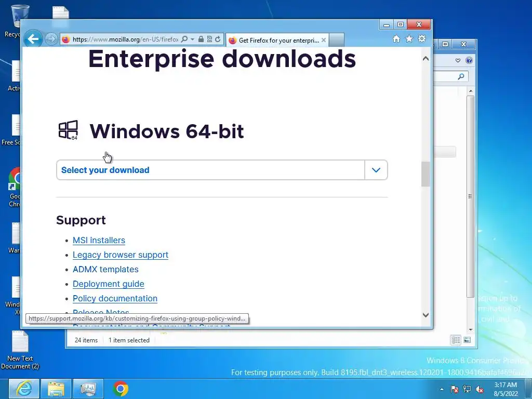Click the page scrollbar up arrow in IE
The image size is (532, 399).
[x=426, y=59]
